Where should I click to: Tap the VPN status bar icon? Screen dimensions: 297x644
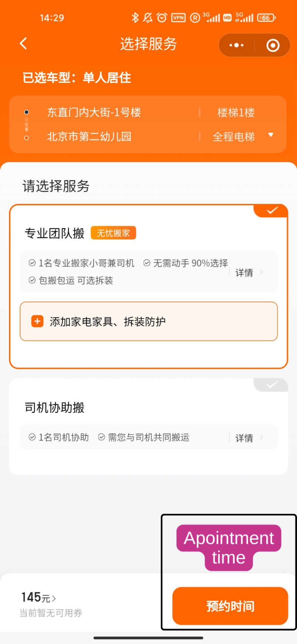[178, 17]
